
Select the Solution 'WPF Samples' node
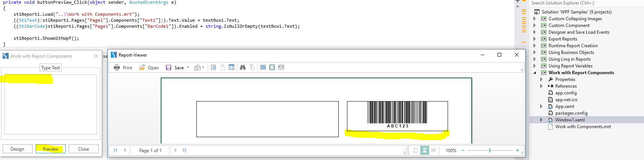[576, 12]
